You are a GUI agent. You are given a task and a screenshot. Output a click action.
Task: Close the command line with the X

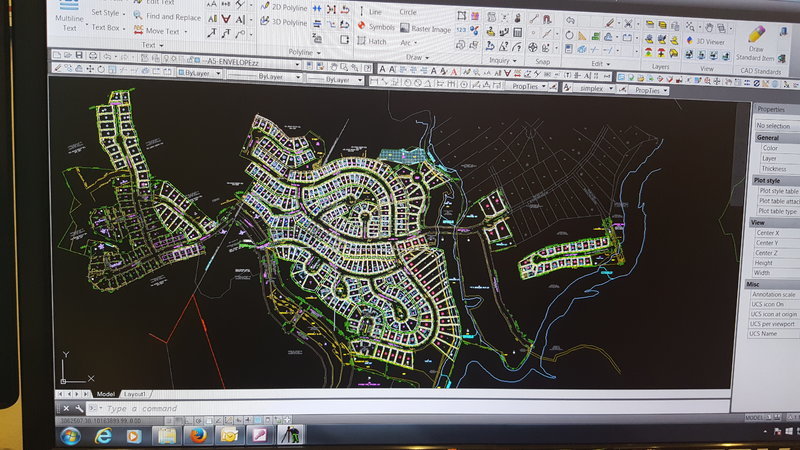[x=66, y=408]
